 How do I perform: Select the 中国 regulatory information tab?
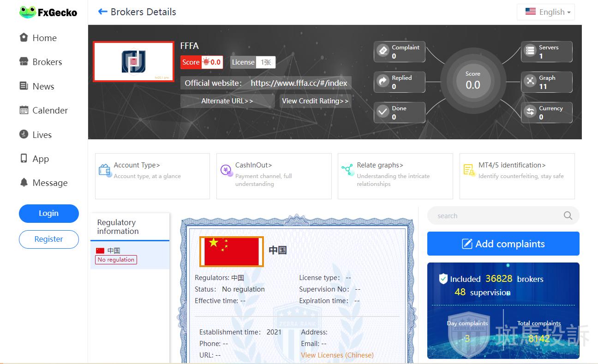(x=129, y=255)
